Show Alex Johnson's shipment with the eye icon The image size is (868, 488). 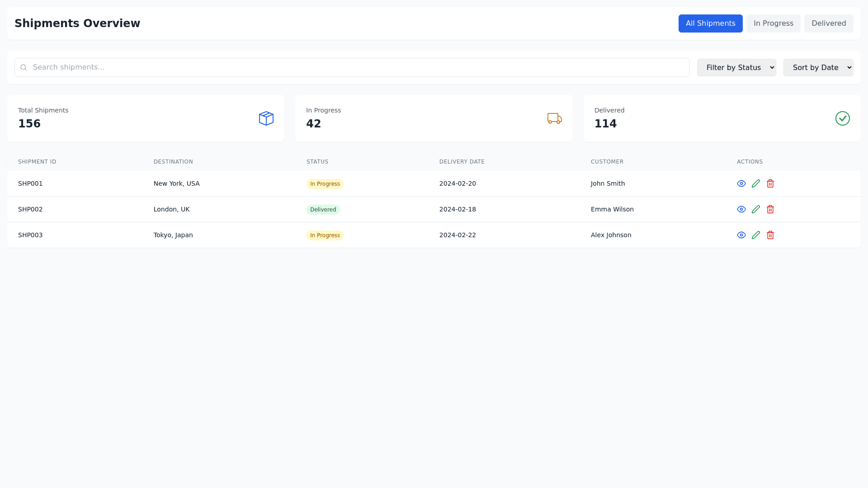pyautogui.click(x=741, y=235)
